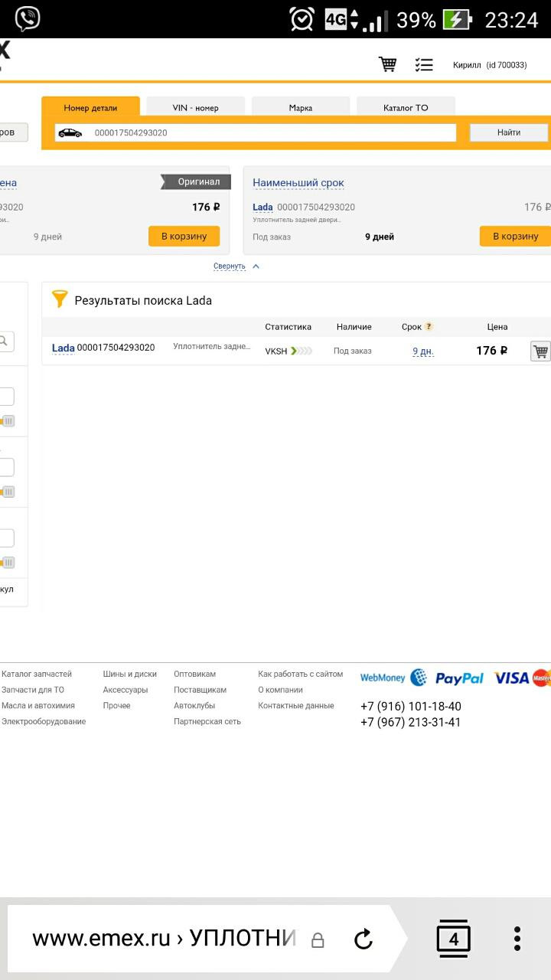The height and width of the screenshot is (980, 551).
Task: Reload the page with refresh icon
Action: 364,939
